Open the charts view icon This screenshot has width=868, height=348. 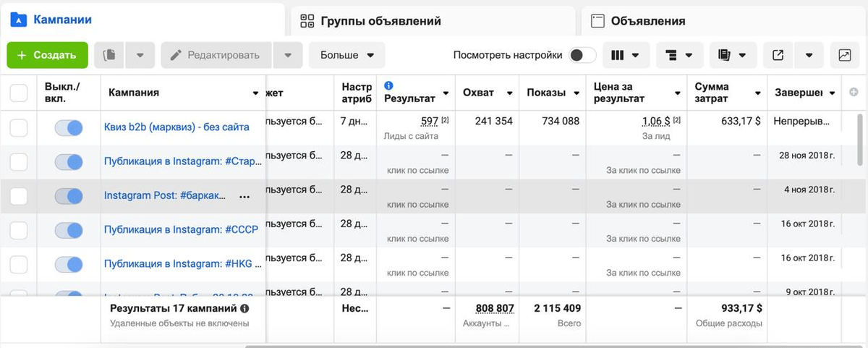click(x=844, y=55)
